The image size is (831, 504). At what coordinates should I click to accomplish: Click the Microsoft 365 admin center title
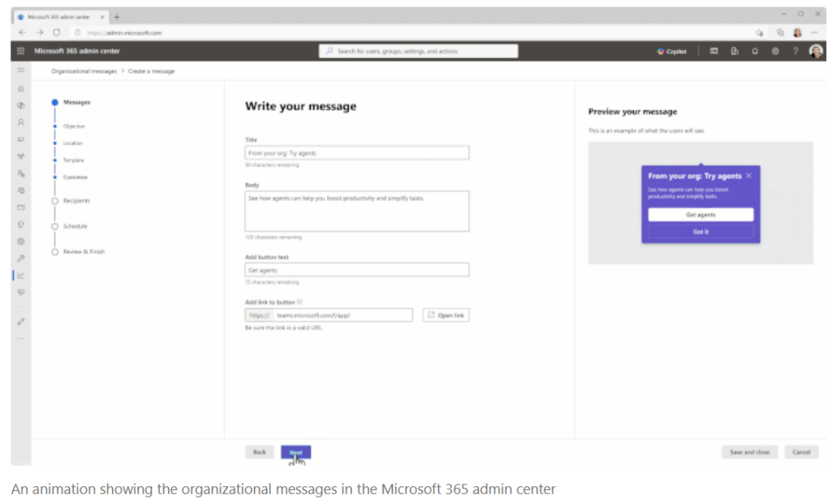pos(77,51)
